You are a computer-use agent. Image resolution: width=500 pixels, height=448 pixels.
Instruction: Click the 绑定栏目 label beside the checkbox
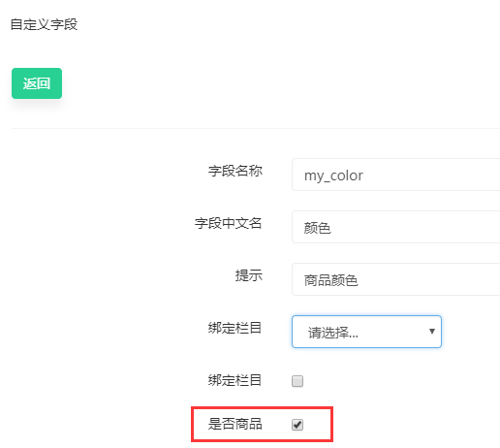click(x=234, y=380)
